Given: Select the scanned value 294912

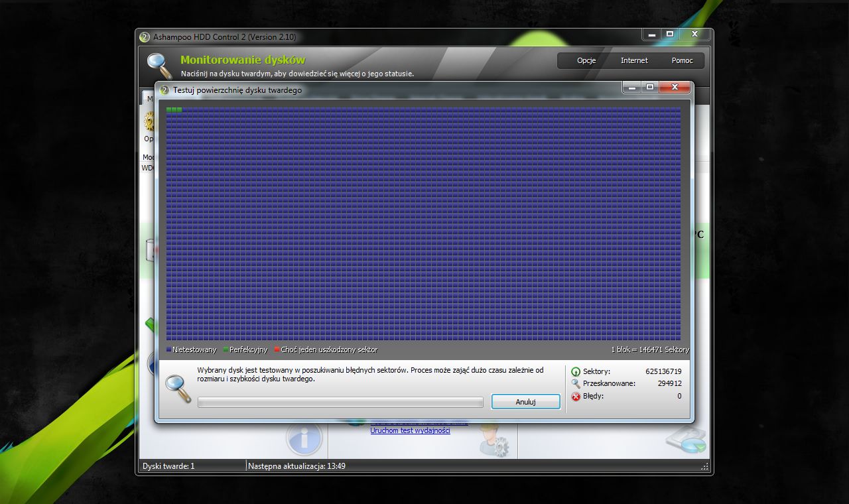Looking at the screenshot, I should pyautogui.click(x=669, y=383).
